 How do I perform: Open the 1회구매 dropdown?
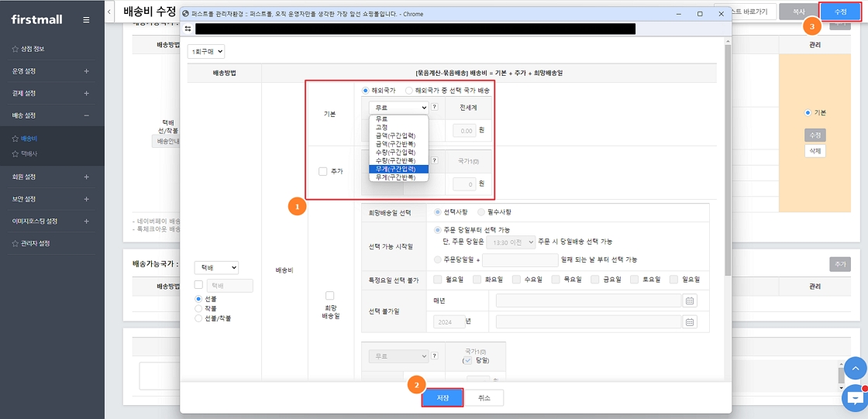pos(206,51)
